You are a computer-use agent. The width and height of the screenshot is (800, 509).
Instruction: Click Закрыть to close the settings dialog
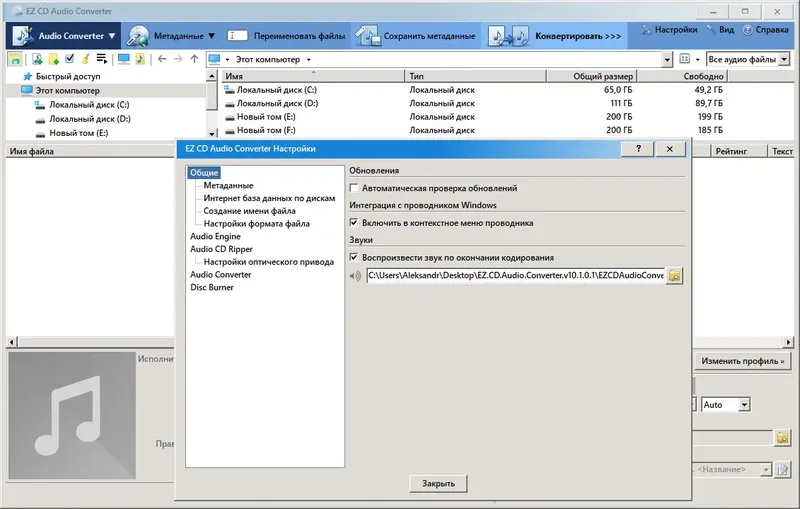(438, 483)
